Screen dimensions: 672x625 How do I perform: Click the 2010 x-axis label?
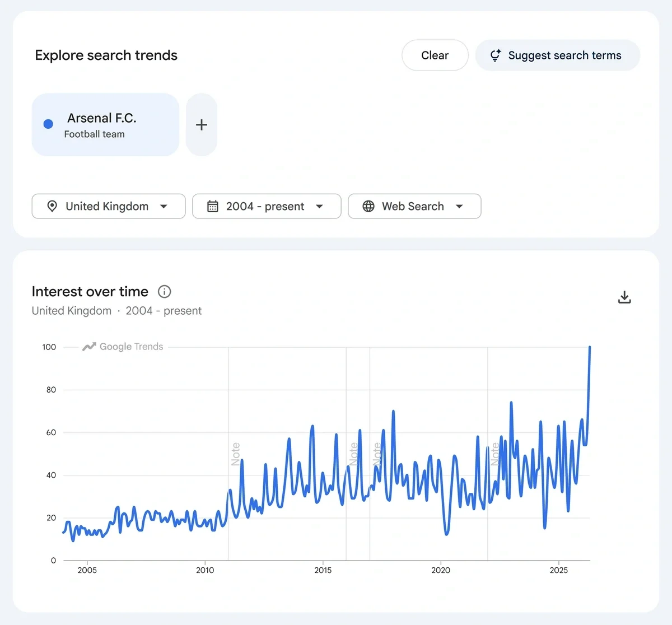(x=205, y=570)
